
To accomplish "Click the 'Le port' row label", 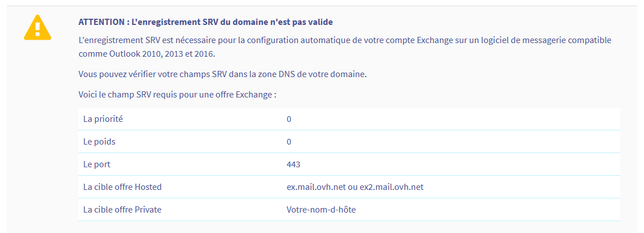I will (x=97, y=164).
